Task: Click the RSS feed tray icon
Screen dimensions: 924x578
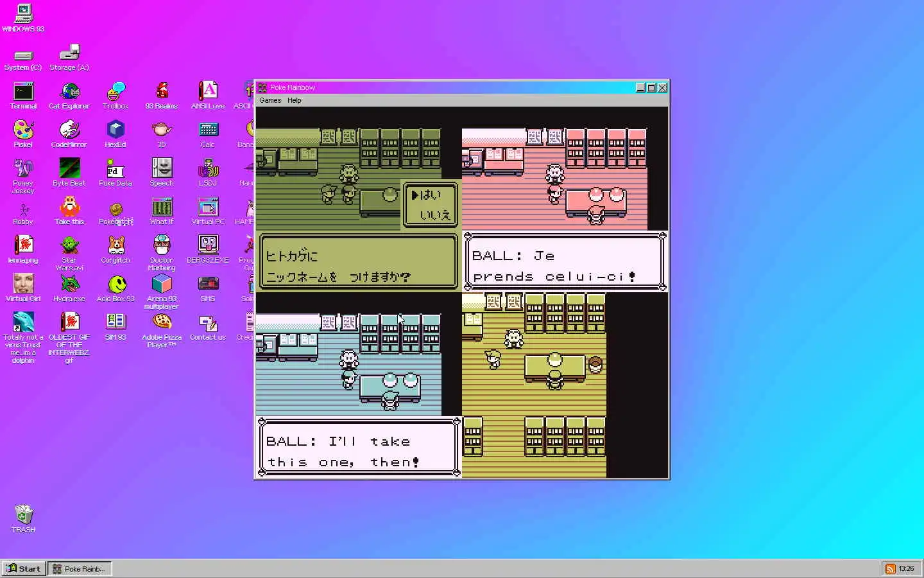Action: click(x=890, y=568)
